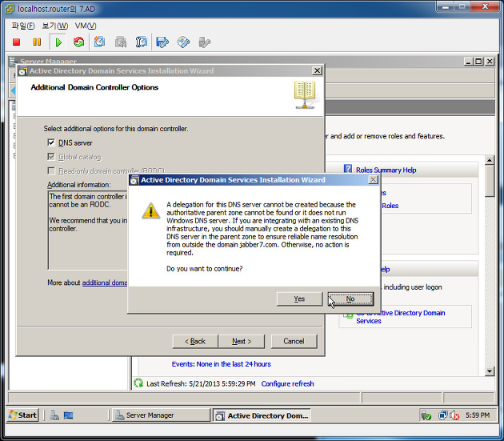Open the 보기(W) menu
This screenshot has height=441, width=504.
pyautogui.click(x=55, y=26)
